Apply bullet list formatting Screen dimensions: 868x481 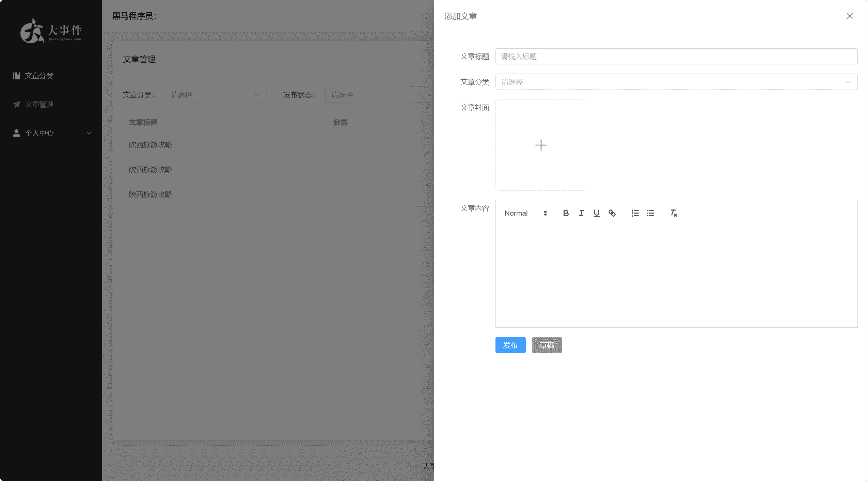[x=650, y=213]
